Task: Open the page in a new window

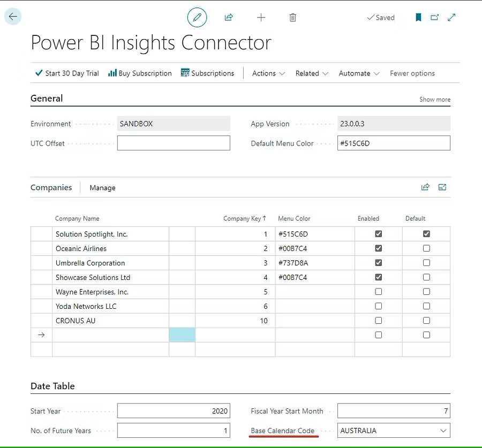Action: click(435, 17)
